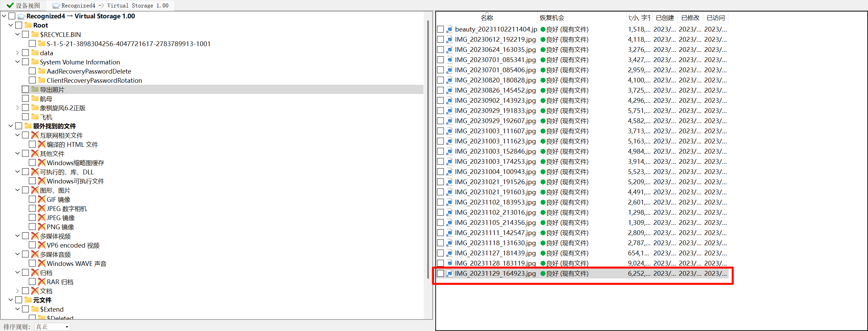Click red X icon beside PNG 镜像
This screenshot has height=331, width=868.
[42, 227]
